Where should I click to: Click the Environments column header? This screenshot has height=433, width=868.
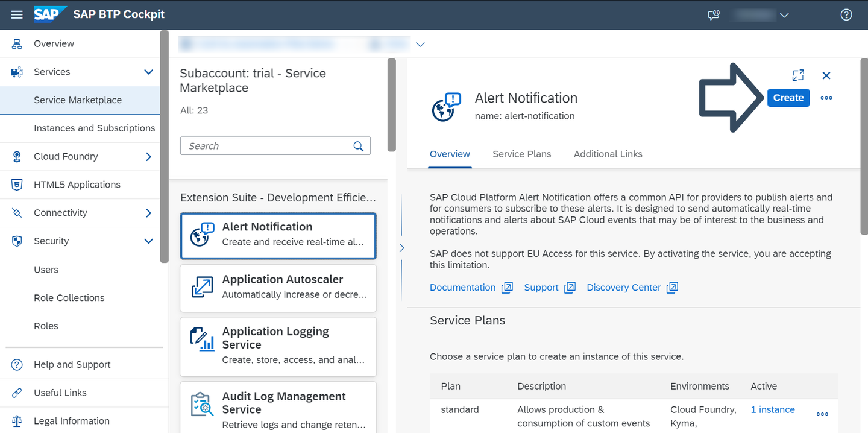(x=700, y=386)
